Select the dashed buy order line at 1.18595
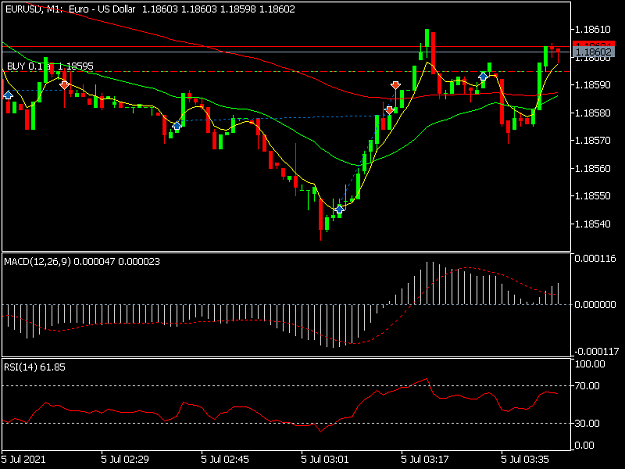Screen dimensions: 625x469 click(x=286, y=72)
